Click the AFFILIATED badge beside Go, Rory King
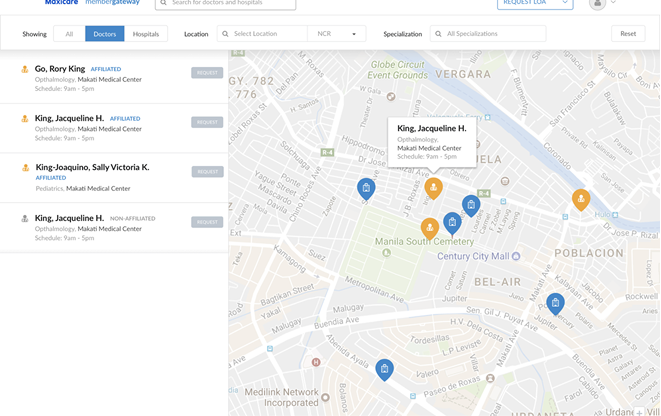Screen dimensions: 661x416 point(106,69)
